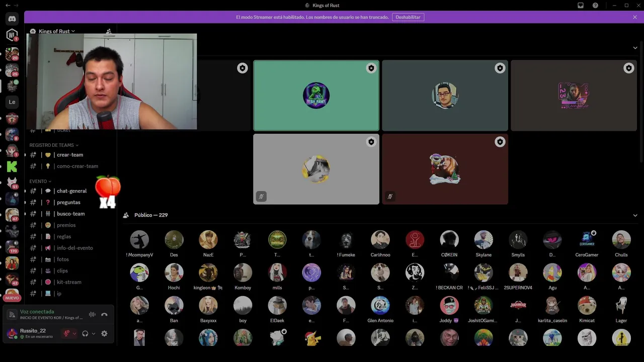The height and width of the screenshot is (362, 644).
Task: Open the reglas channel
Action: [x=70, y=236]
